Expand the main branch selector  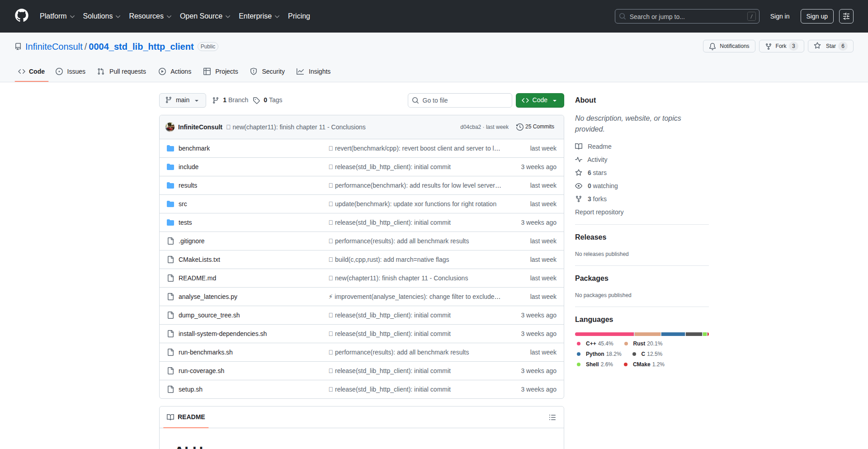tap(182, 100)
